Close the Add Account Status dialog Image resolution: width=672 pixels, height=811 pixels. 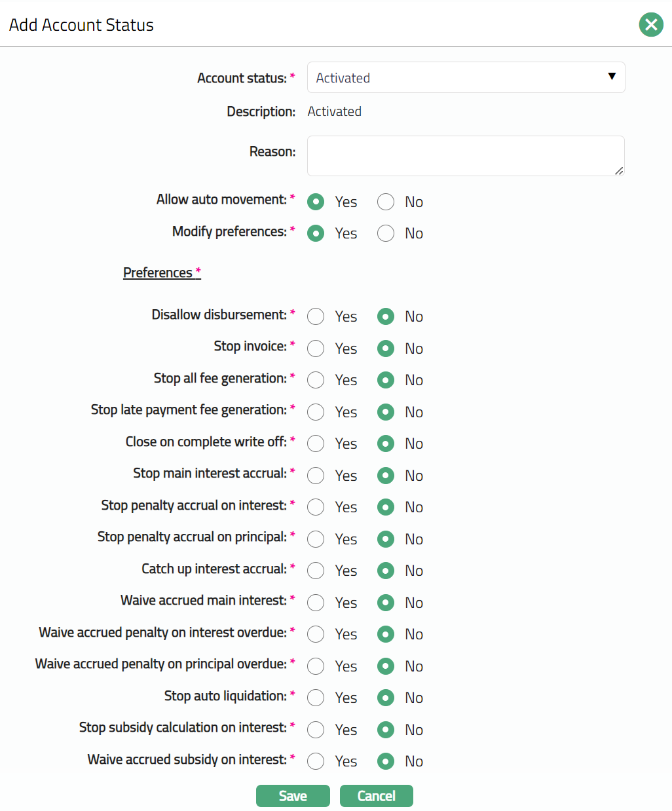[x=651, y=25]
